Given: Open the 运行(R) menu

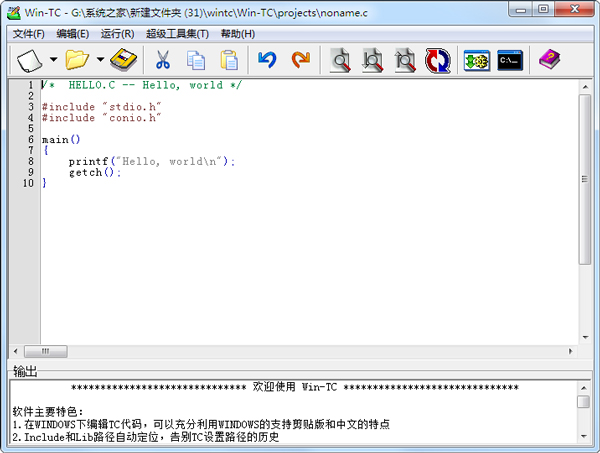Looking at the screenshot, I should (118, 34).
